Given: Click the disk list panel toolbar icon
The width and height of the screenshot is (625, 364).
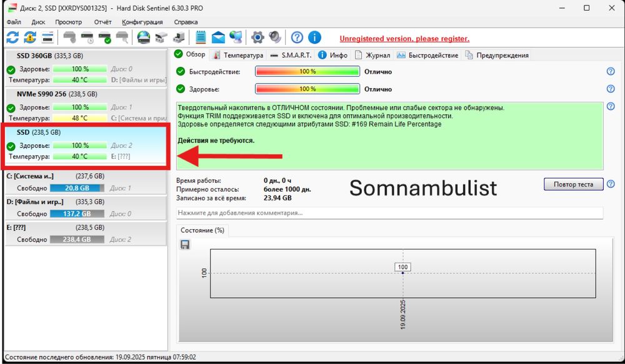Looking at the screenshot, I should (x=47, y=37).
